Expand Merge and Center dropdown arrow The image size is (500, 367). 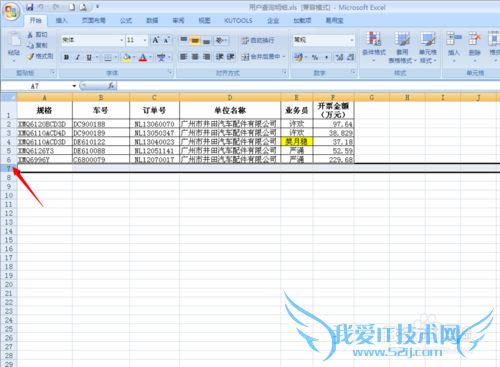click(284, 57)
